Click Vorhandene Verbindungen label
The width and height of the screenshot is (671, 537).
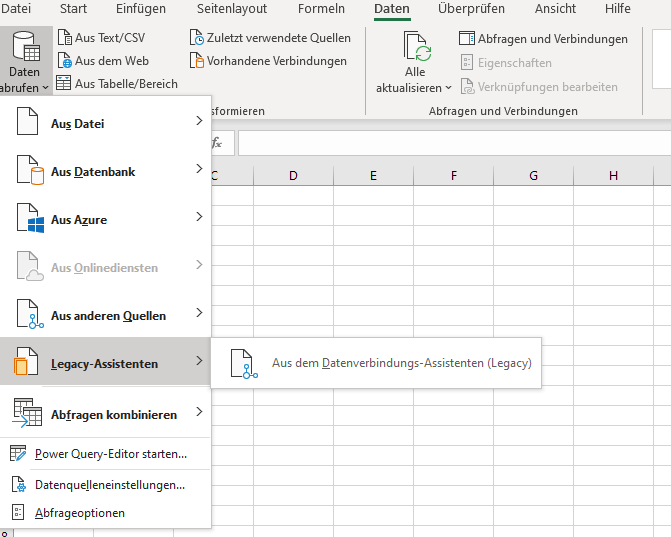(277, 61)
